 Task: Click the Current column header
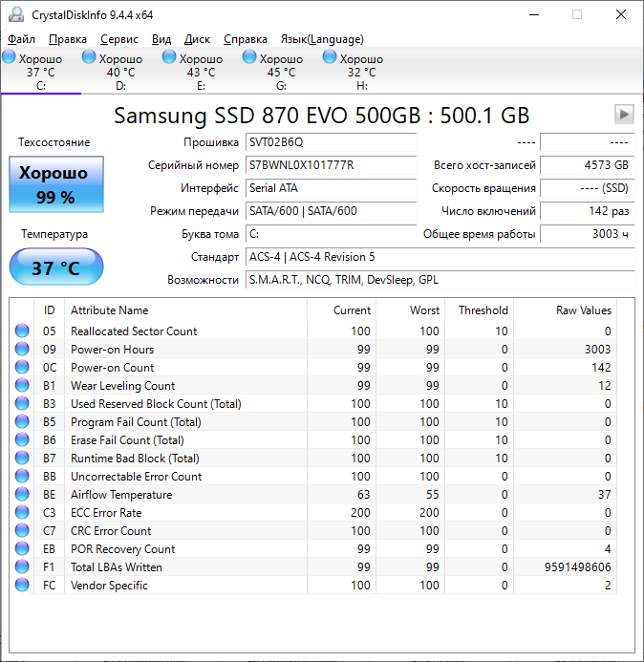[x=342, y=310]
